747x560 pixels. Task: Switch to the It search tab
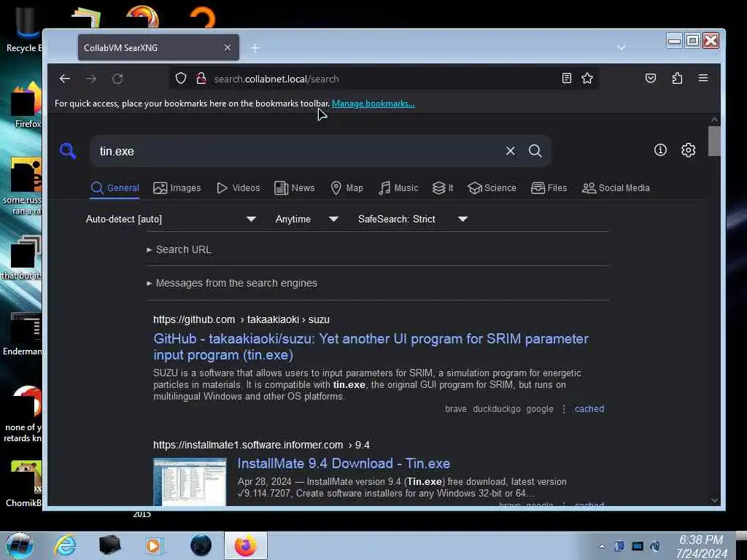pyautogui.click(x=443, y=187)
